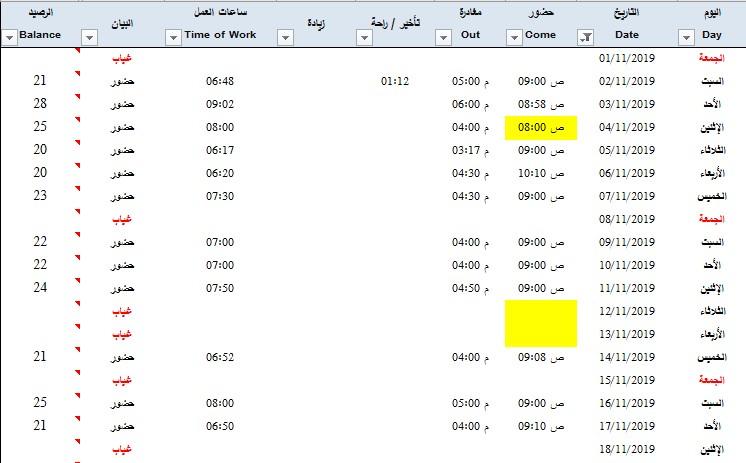Select the yellow 08:00 Come cell
This screenshot has height=463, width=746.
tap(541, 128)
